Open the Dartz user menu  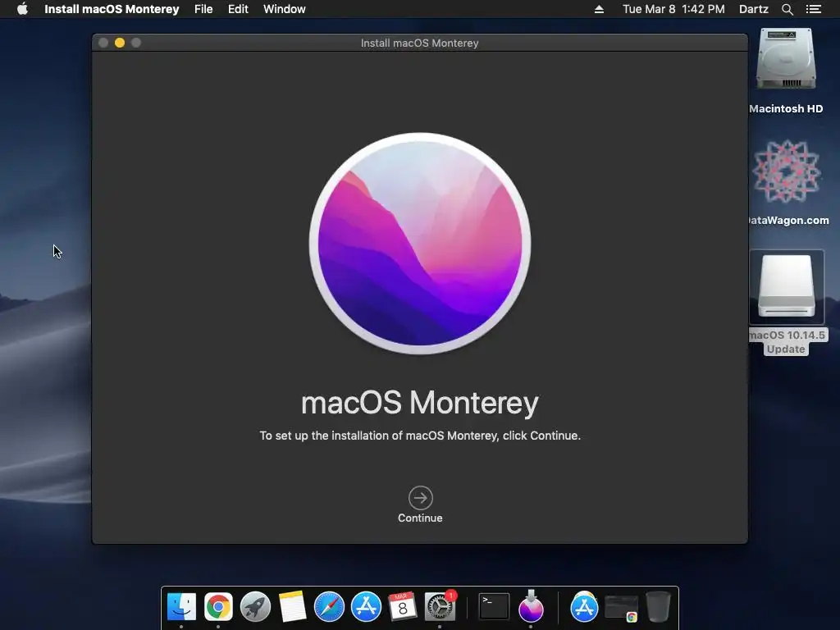tap(753, 9)
